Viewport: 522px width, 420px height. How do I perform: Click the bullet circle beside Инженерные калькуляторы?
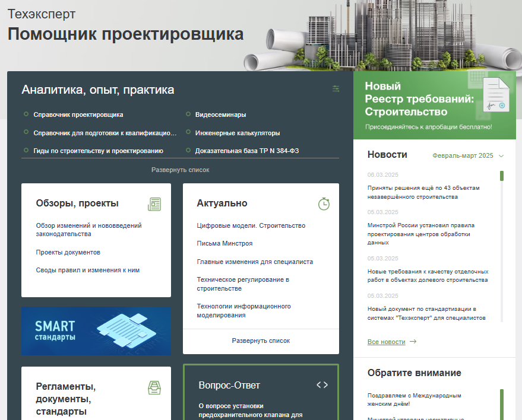coord(188,132)
